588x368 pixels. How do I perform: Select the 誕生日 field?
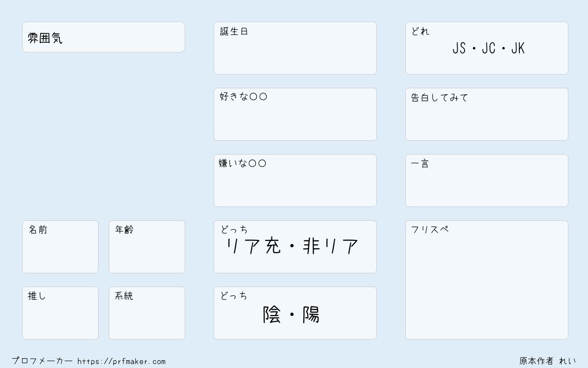point(295,48)
